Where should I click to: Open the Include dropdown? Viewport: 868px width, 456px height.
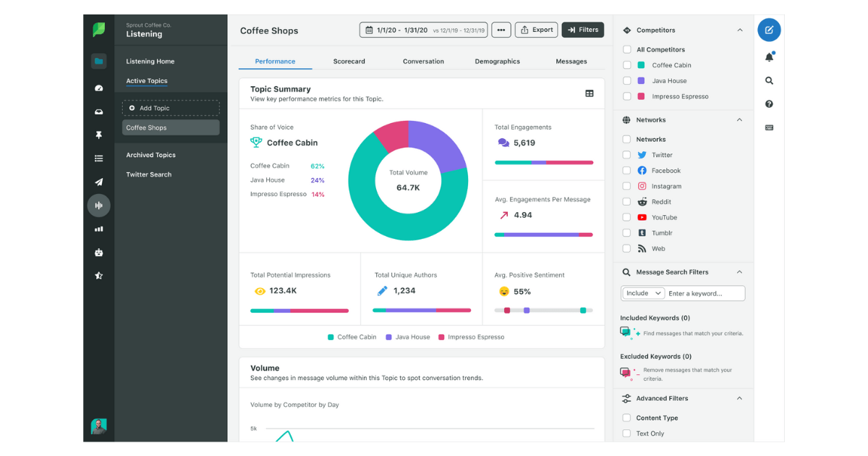[x=643, y=293]
